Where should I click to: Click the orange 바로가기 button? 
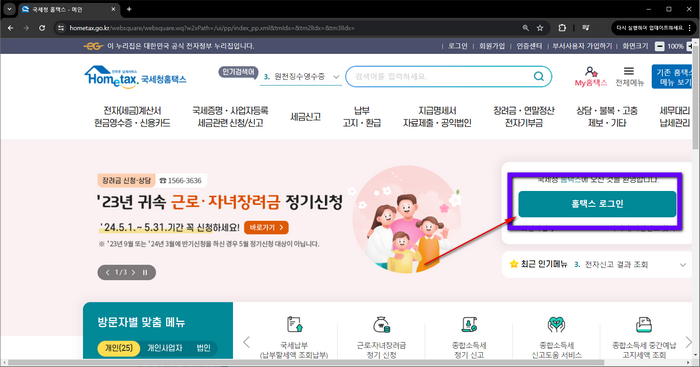tap(266, 227)
